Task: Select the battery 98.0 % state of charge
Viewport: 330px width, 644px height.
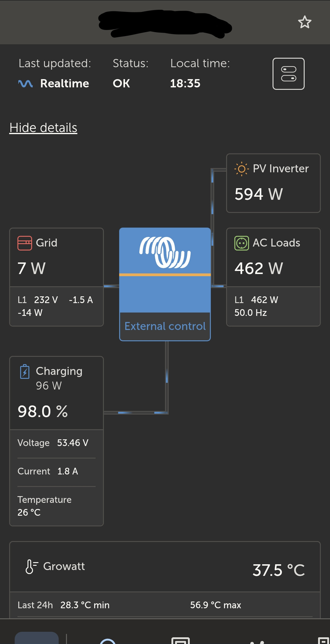Action: 43,411
